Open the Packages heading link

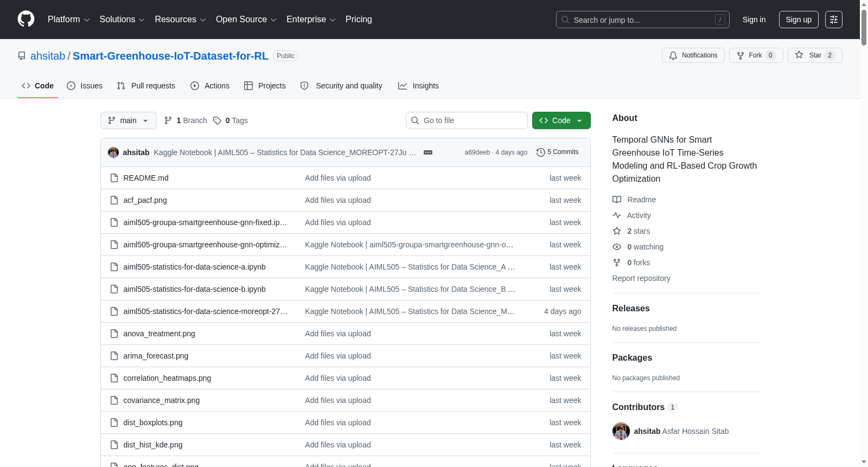click(x=632, y=357)
